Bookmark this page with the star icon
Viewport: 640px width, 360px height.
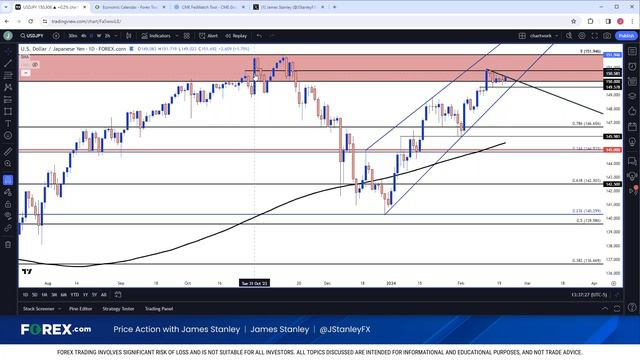(x=573, y=21)
